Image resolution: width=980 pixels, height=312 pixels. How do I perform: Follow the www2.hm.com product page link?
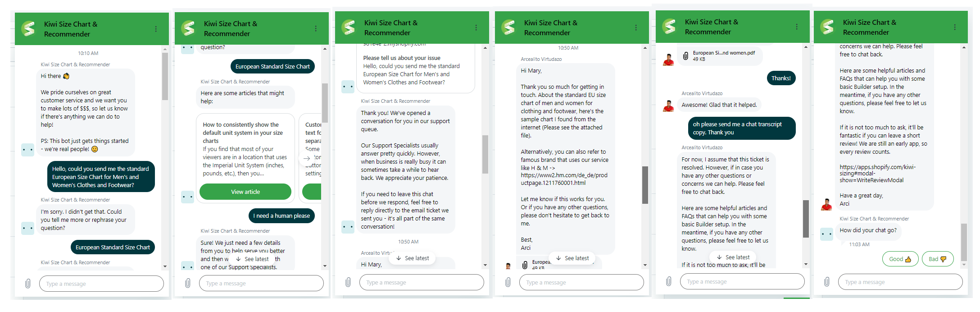click(x=564, y=179)
